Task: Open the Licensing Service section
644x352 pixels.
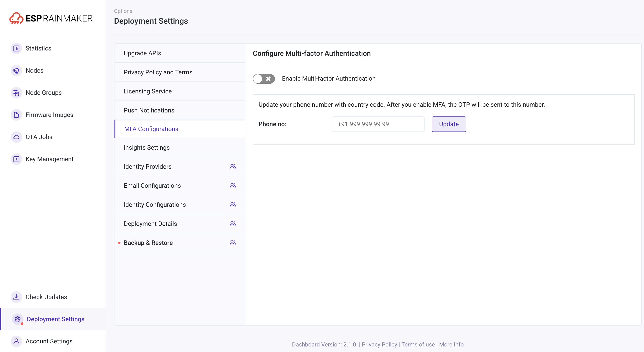Action: coord(147,91)
